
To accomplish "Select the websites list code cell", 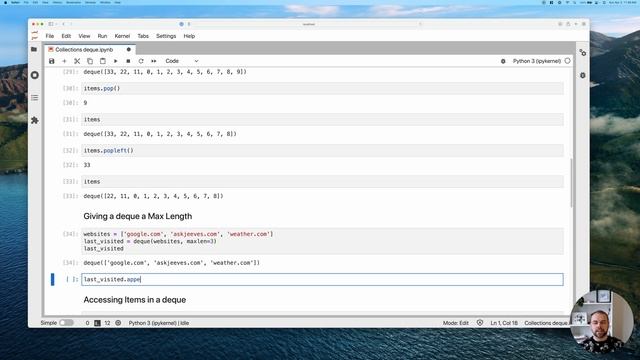I will [322, 241].
